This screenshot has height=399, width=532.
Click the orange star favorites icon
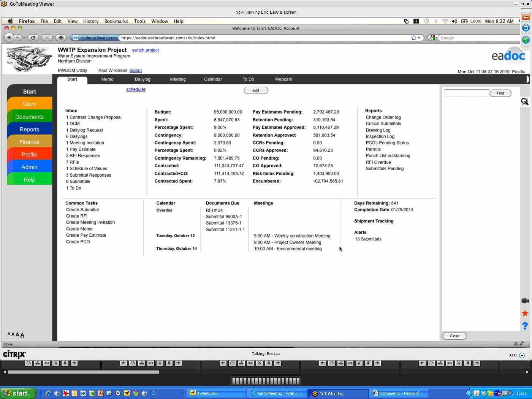(x=525, y=313)
